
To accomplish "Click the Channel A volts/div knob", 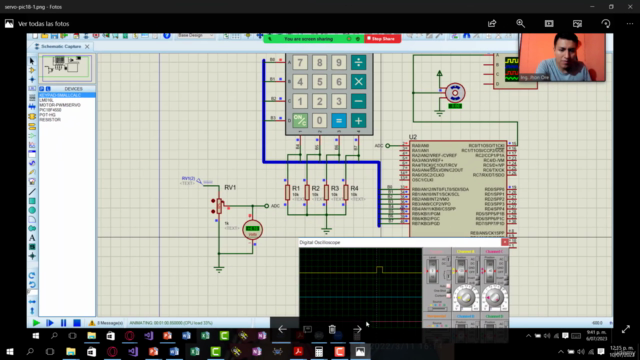I will point(466,298).
